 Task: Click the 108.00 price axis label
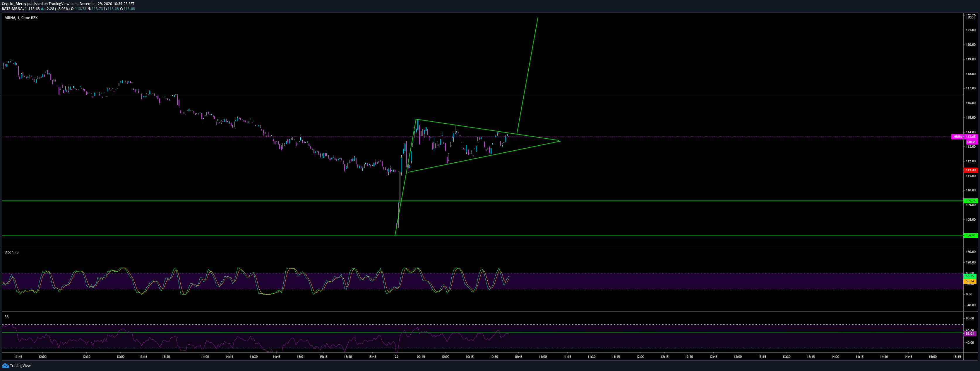(971, 220)
